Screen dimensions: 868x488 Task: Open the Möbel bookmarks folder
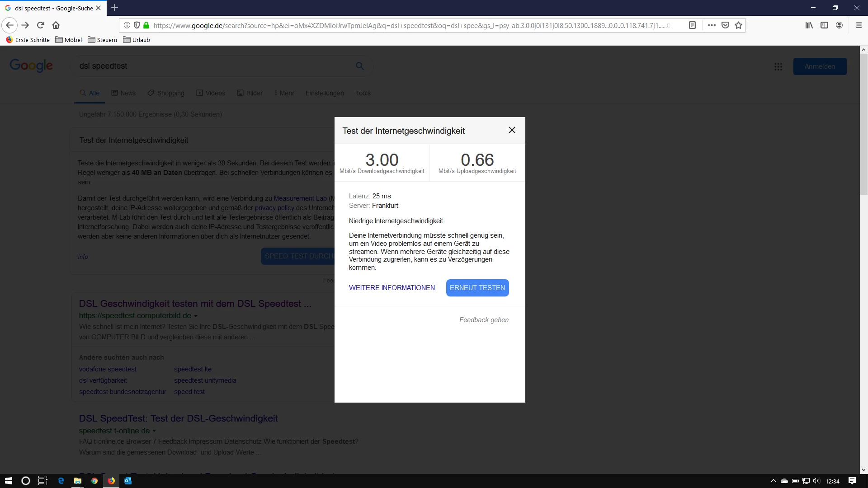(x=69, y=40)
